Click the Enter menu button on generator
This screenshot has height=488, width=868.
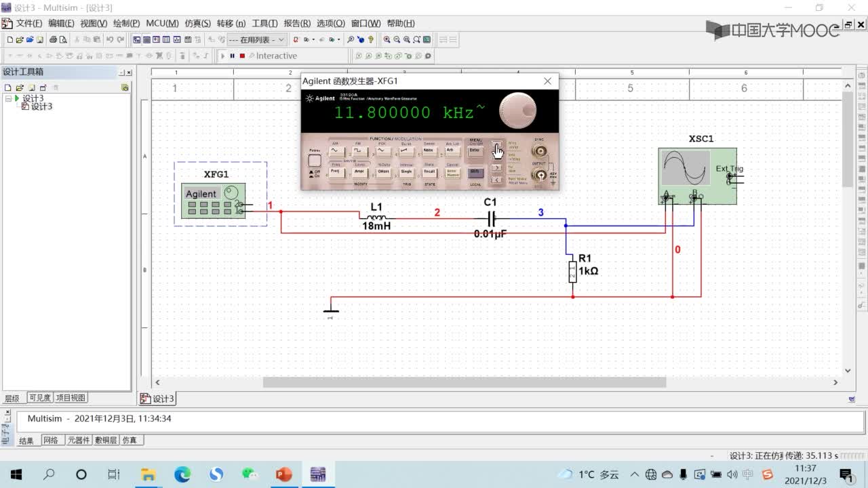click(475, 152)
